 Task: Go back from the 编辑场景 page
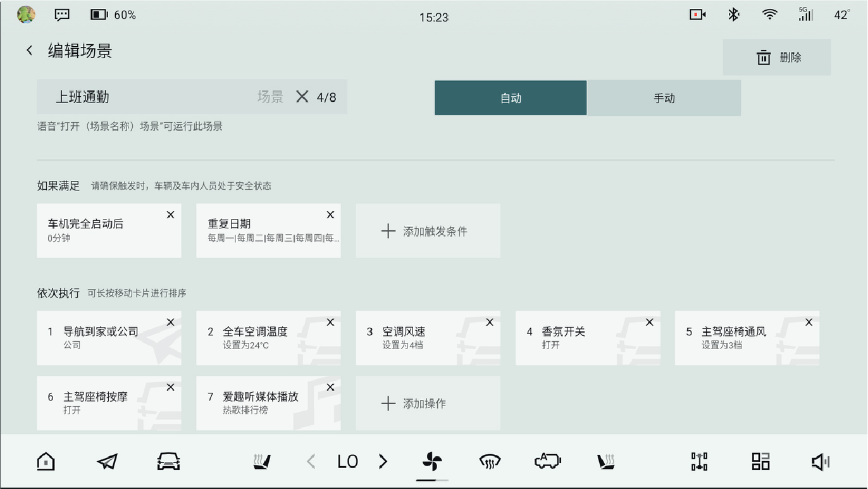pos(29,51)
